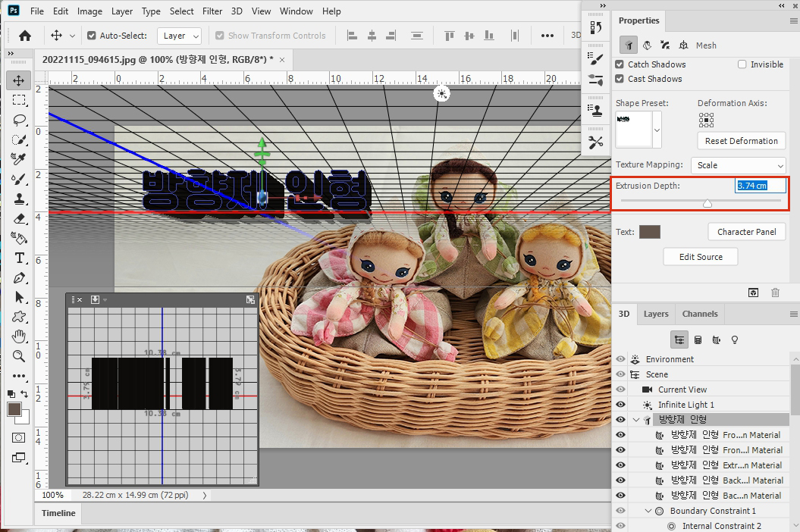Image resolution: width=800 pixels, height=532 pixels.
Task: Open Coordinates properties icon
Action: coord(684,45)
